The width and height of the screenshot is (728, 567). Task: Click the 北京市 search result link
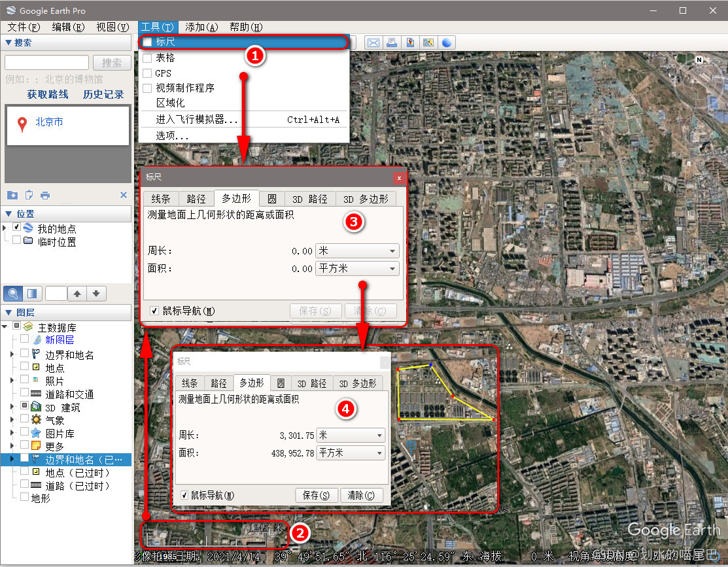pos(49,122)
